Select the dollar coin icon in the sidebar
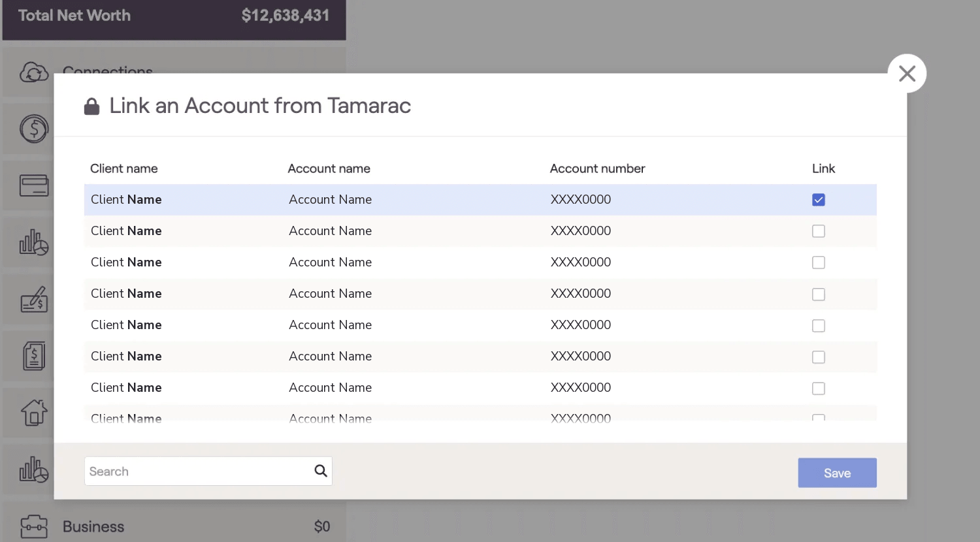The image size is (980, 542). click(x=34, y=129)
